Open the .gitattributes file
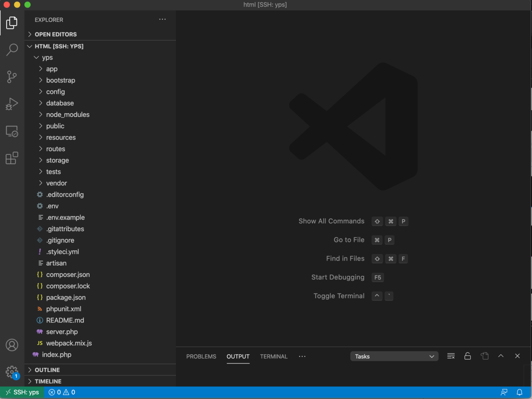 tap(100, 229)
